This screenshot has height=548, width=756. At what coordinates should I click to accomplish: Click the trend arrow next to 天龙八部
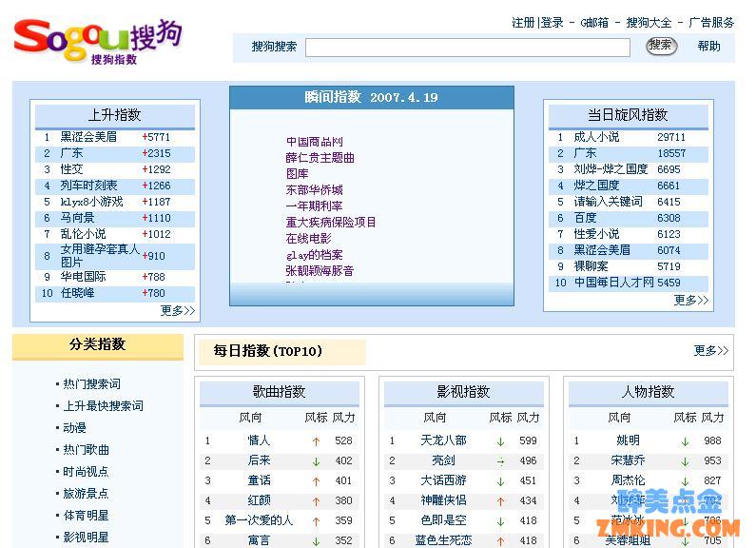click(x=500, y=441)
